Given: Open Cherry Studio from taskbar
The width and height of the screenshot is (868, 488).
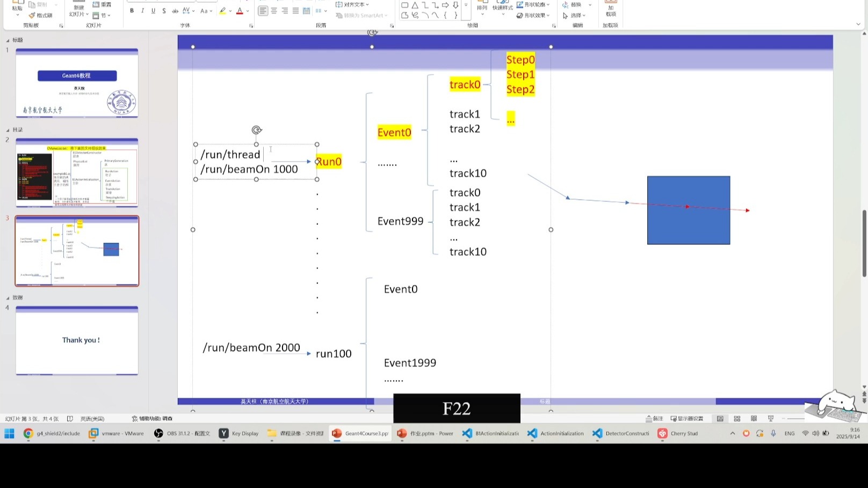Looking at the screenshot, I should pyautogui.click(x=678, y=434).
